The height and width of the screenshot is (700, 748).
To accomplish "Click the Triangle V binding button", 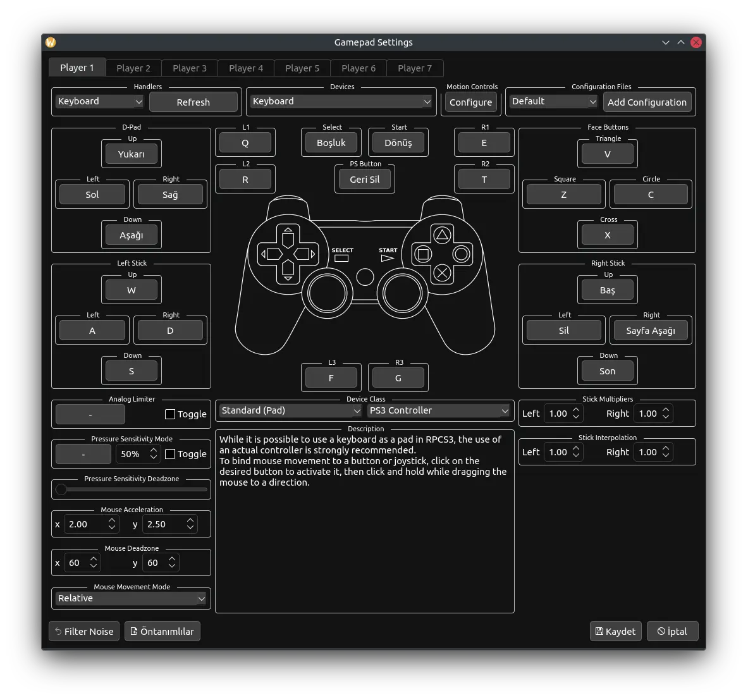I will (x=607, y=154).
